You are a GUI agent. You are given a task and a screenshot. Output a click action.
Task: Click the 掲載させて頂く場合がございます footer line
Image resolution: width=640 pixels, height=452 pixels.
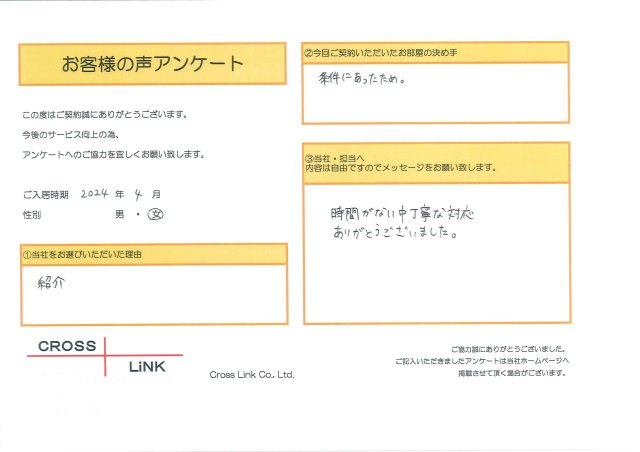coord(512,373)
